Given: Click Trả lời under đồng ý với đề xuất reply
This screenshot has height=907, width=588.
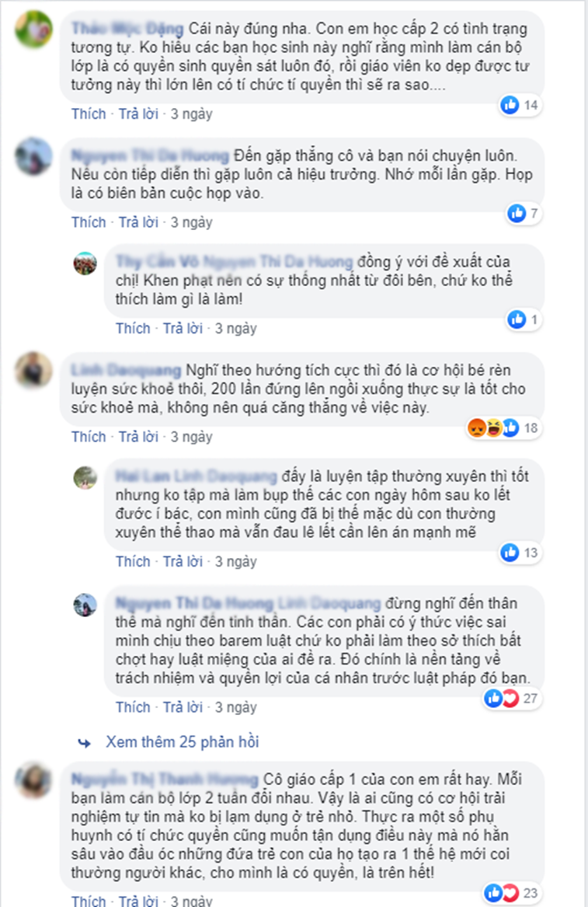Looking at the screenshot, I should click(x=183, y=328).
